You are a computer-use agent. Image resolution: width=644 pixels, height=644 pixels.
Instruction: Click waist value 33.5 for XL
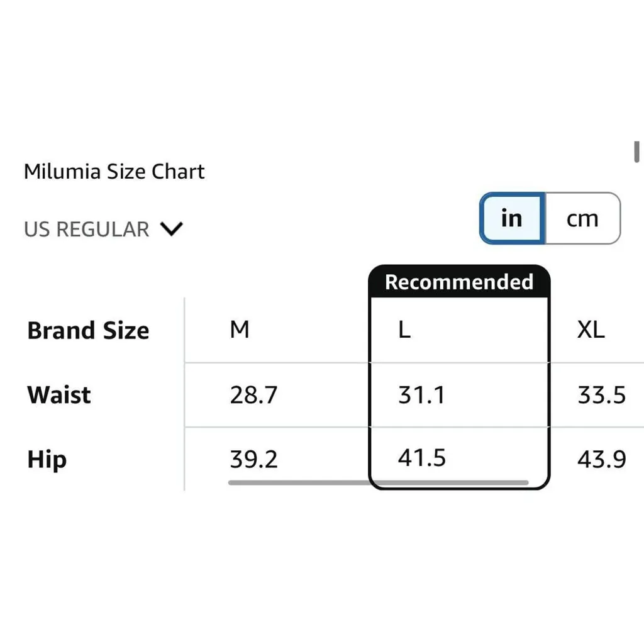click(x=602, y=395)
